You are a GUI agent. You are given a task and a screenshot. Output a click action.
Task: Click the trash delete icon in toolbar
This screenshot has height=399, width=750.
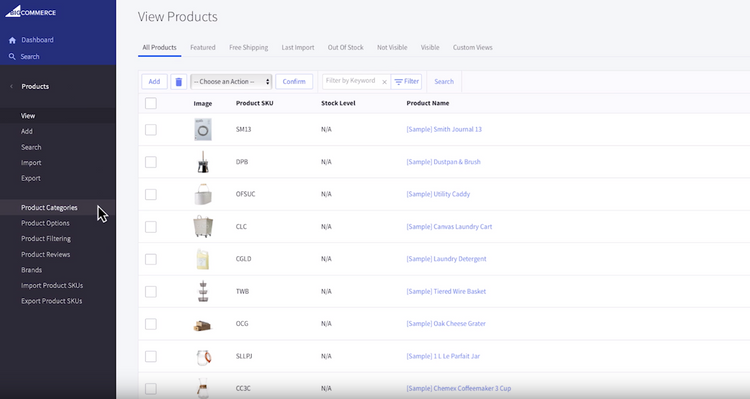178,82
